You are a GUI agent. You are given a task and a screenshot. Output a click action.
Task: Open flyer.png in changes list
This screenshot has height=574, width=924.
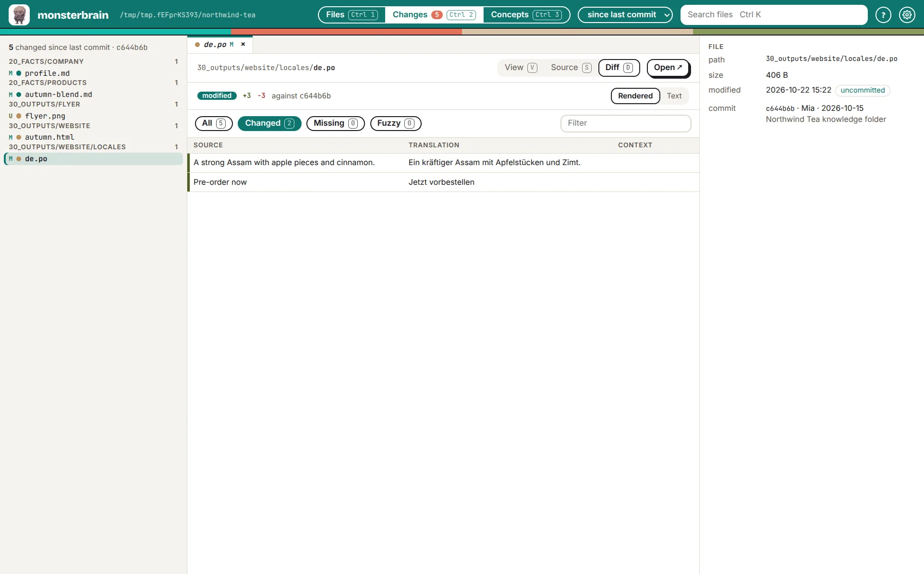click(94, 116)
